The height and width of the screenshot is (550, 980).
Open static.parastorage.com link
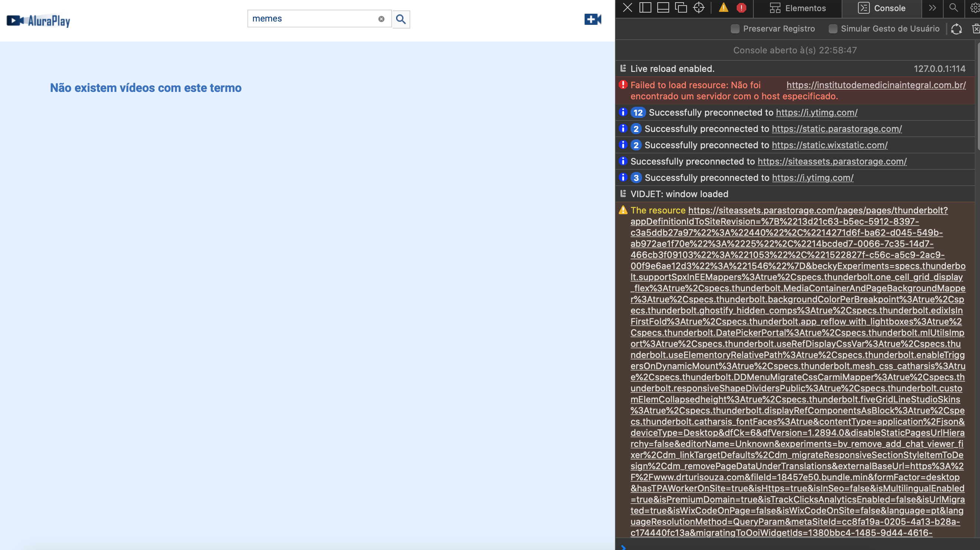[836, 129]
